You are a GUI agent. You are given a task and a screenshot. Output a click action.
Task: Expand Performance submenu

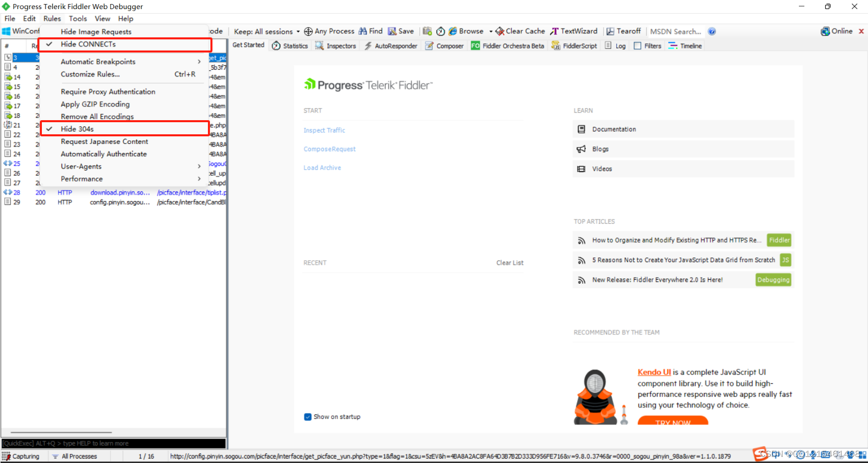(x=125, y=179)
